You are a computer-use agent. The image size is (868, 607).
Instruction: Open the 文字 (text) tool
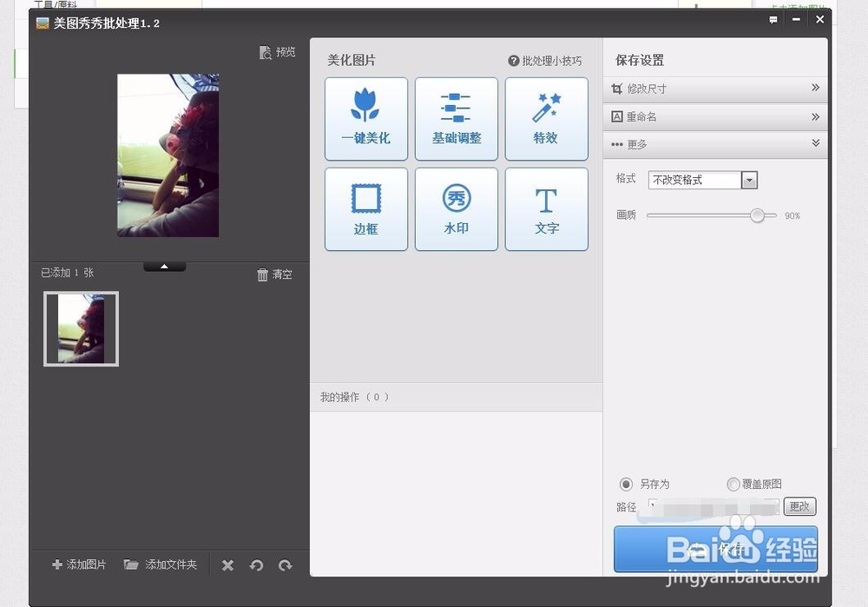[546, 208]
